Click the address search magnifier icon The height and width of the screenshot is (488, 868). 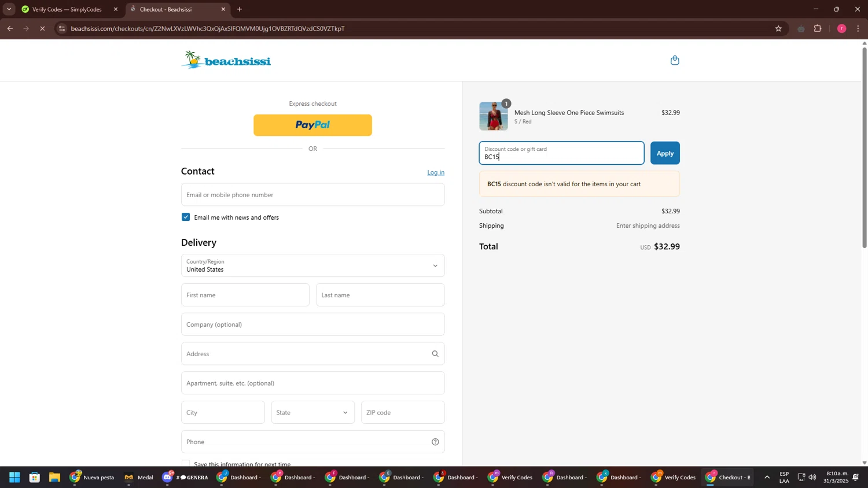click(435, 354)
